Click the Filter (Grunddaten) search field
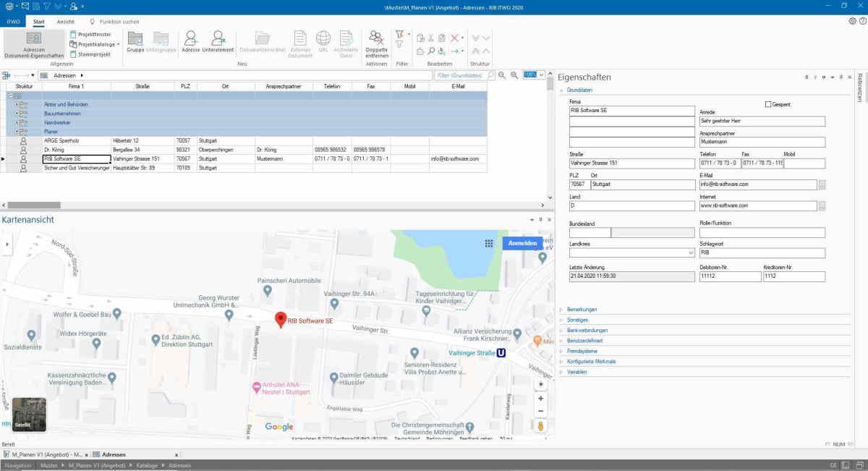 click(x=459, y=75)
